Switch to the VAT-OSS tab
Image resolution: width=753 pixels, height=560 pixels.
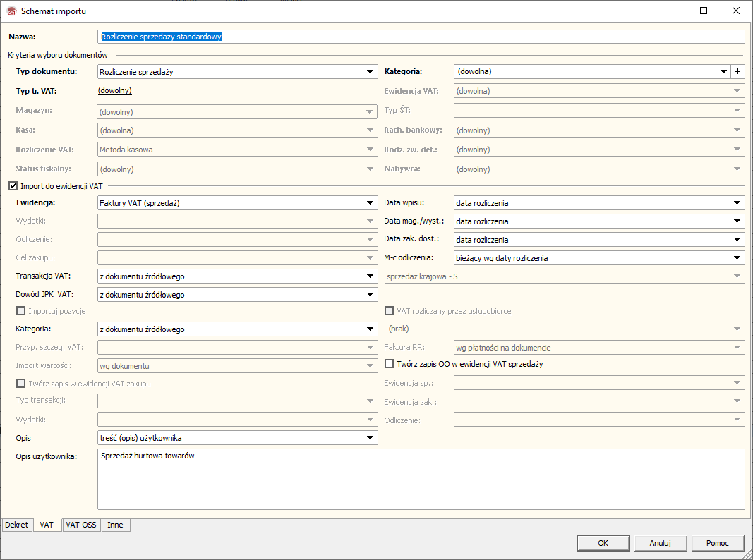81,525
